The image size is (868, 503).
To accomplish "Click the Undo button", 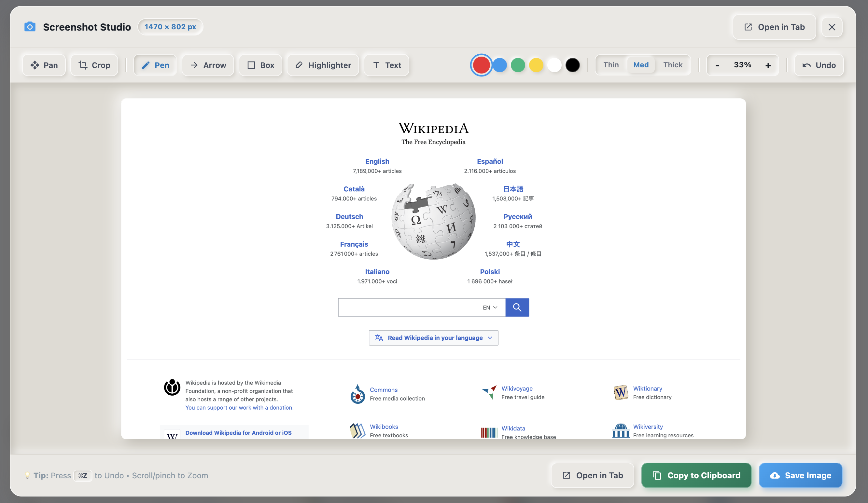I will [x=819, y=65].
